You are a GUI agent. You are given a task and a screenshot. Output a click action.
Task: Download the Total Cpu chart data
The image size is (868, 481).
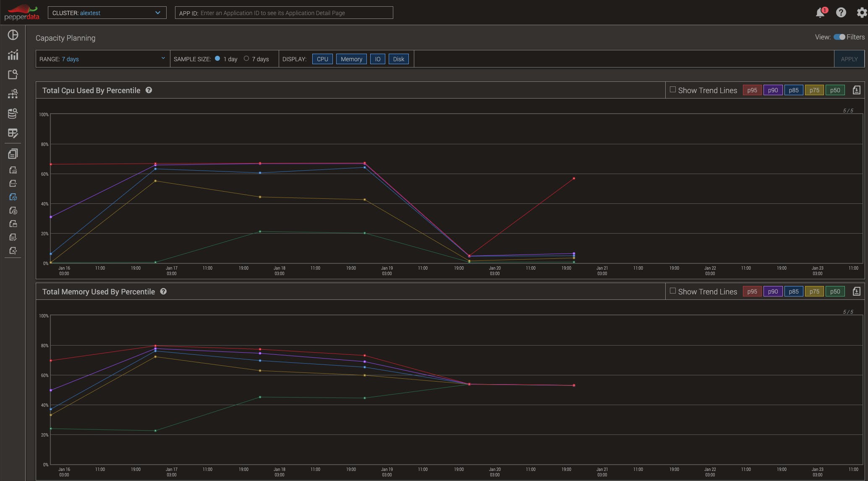856,90
